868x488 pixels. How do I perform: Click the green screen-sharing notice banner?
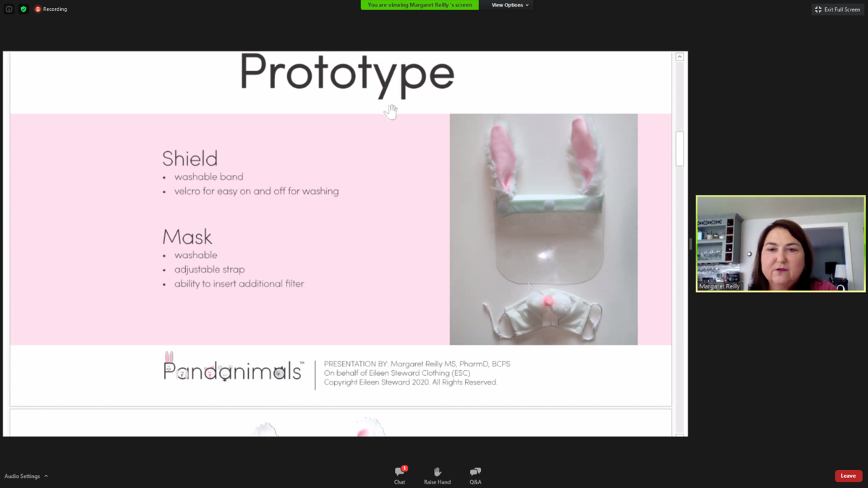coord(420,5)
